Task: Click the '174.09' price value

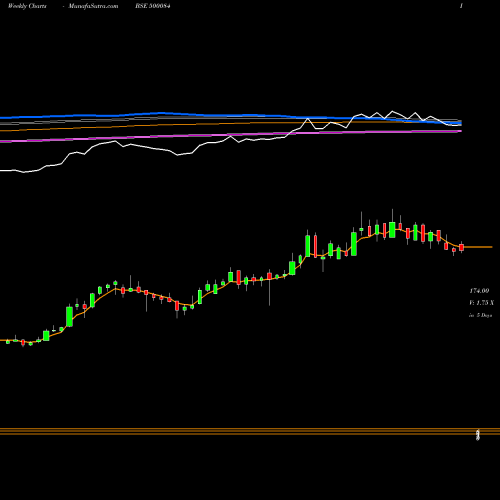Action: [479, 291]
